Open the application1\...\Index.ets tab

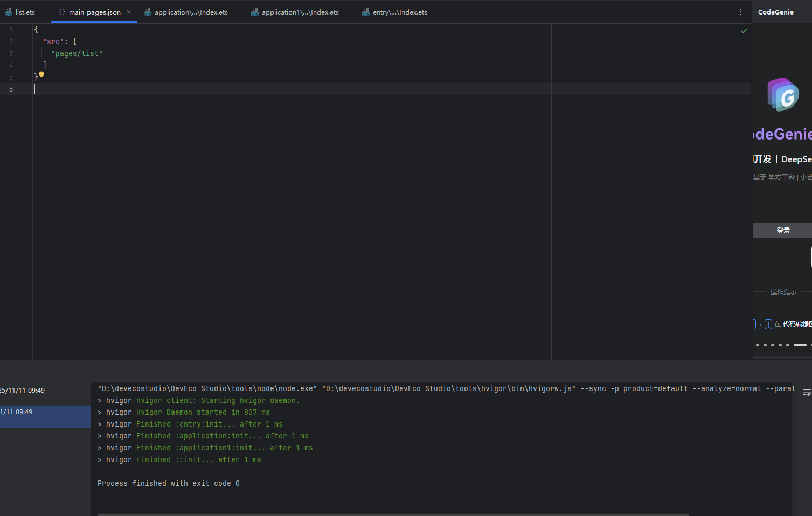(x=300, y=12)
